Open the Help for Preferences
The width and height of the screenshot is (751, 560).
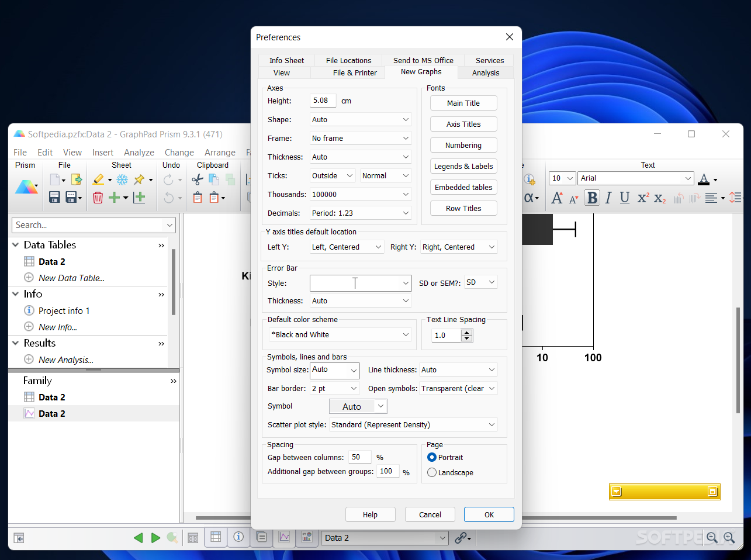pos(370,514)
